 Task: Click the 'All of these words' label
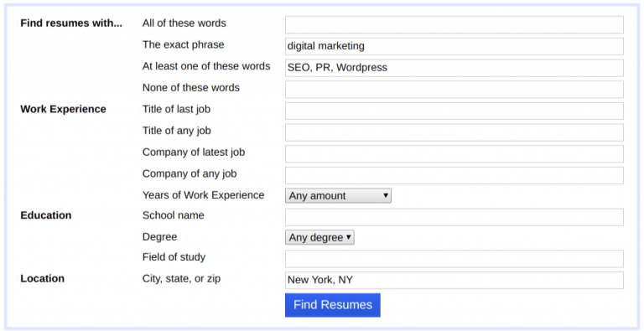point(184,23)
